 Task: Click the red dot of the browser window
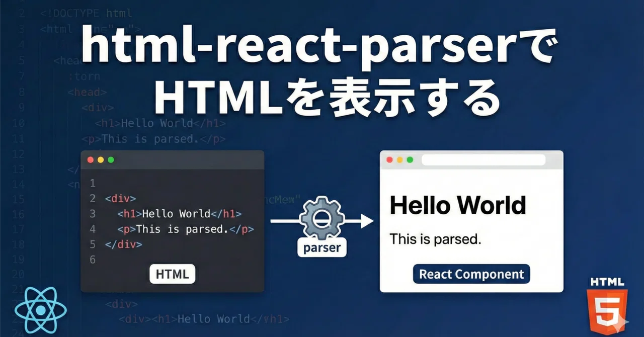click(389, 160)
